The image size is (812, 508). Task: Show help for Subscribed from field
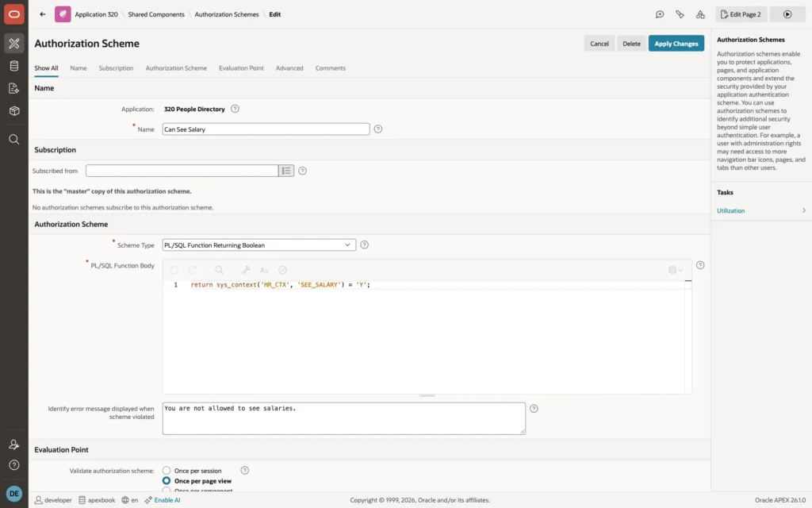point(302,171)
